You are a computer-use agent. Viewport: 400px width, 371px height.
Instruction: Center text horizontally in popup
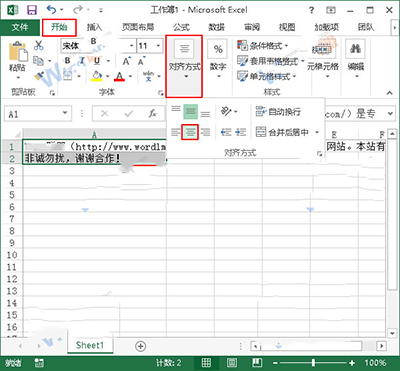pyautogui.click(x=190, y=132)
